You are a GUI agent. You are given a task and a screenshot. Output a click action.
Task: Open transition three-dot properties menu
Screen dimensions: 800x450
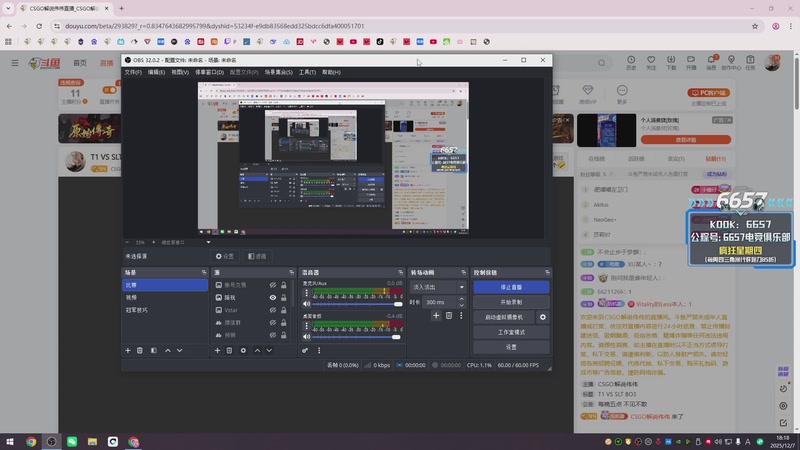(x=461, y=316)
